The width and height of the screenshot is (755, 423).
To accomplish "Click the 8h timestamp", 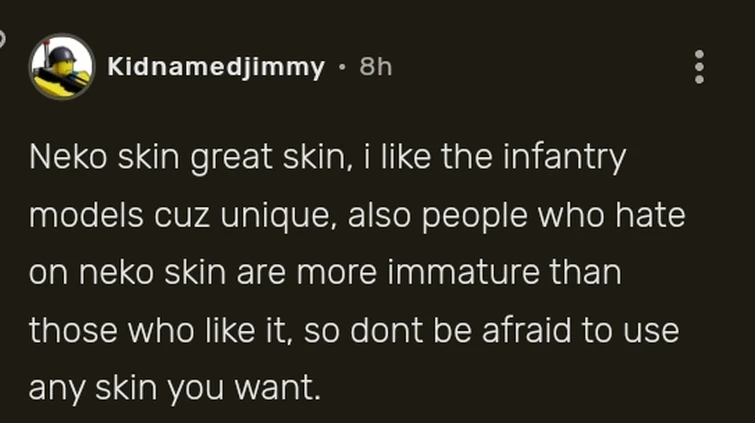I will click(x=375, y=67).
